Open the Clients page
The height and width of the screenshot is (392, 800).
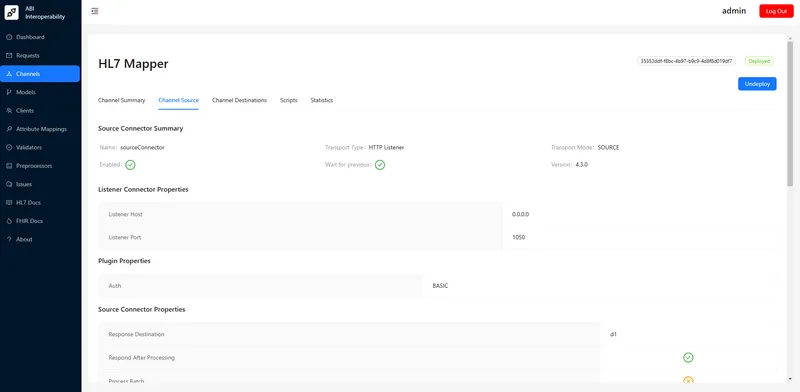(40, 111)
